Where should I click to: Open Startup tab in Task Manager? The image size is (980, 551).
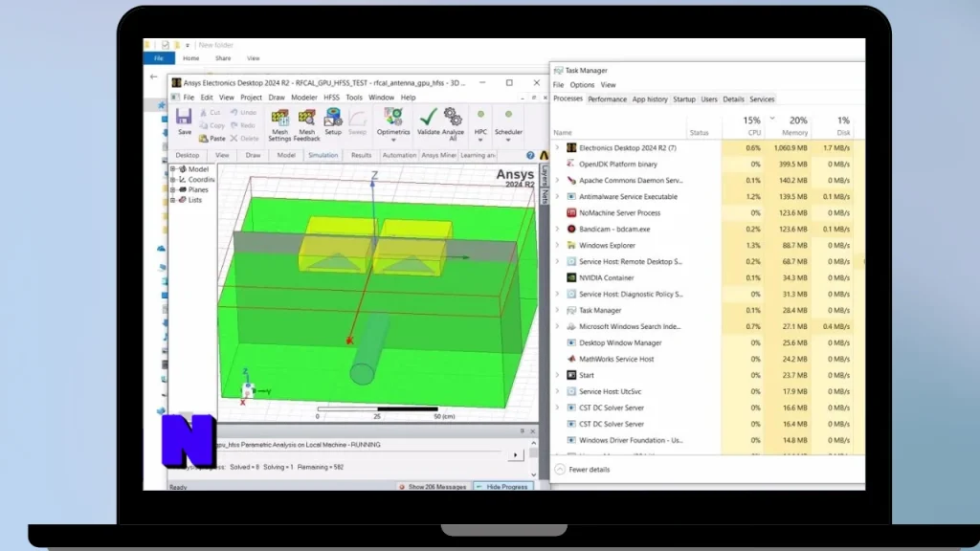pyautogui.click(x=683, y=99)
